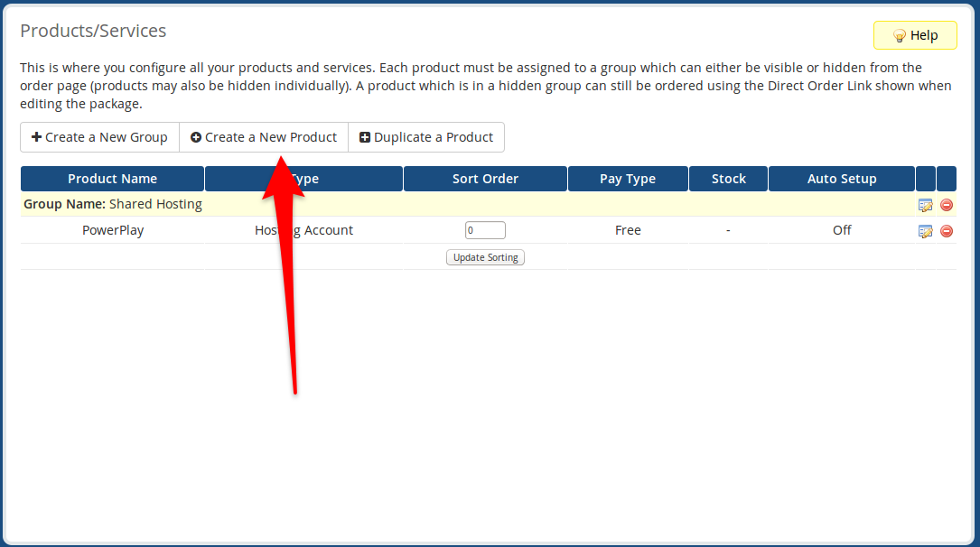Image resolution: width=980 pixels, height=547 pixels.
Task: Click Duplicate a Product button
Action: pyautogui.click(x=426, y=137)
